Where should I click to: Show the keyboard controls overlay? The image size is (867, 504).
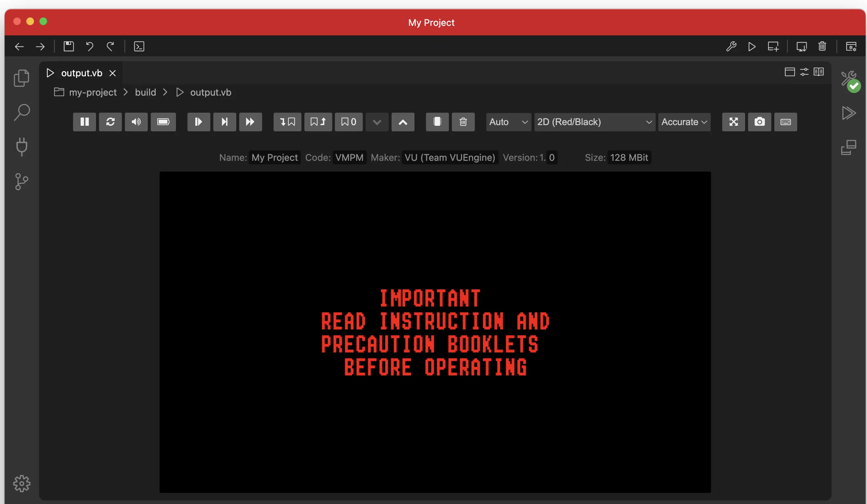coord(785,122)
